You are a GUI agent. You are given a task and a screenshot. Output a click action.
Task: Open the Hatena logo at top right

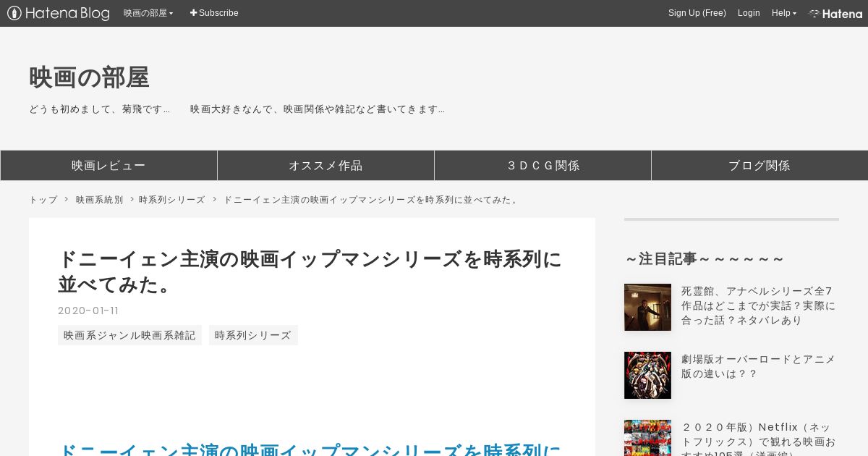835,13
